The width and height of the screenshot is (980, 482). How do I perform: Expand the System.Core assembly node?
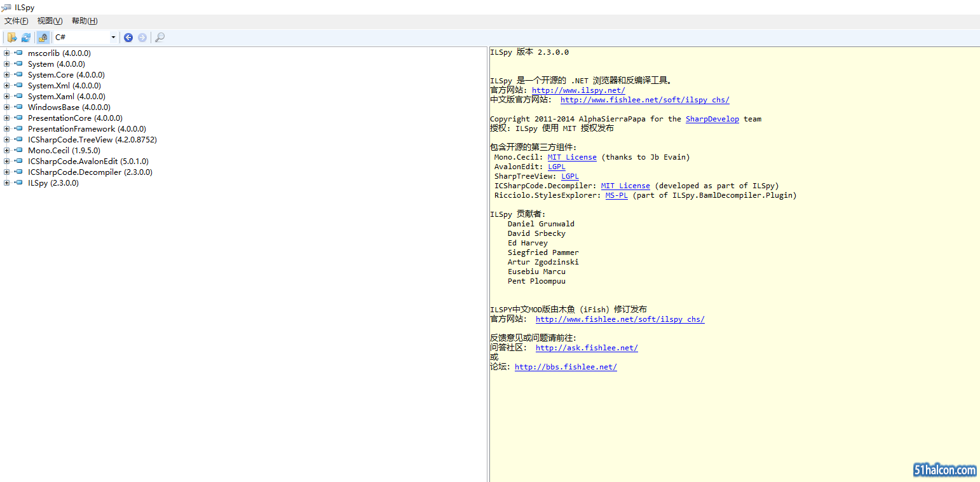click(x=6, y=75)
